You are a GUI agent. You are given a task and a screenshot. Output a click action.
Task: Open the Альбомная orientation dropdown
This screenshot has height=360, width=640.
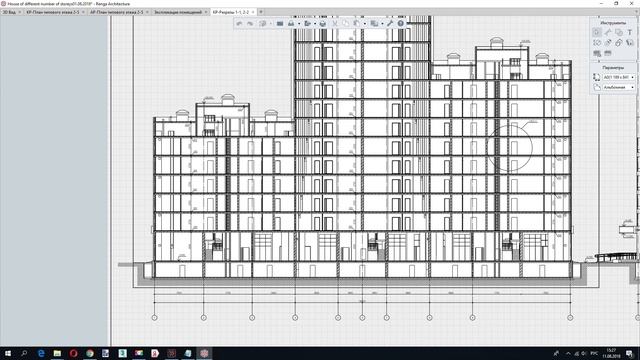[619, 87]
